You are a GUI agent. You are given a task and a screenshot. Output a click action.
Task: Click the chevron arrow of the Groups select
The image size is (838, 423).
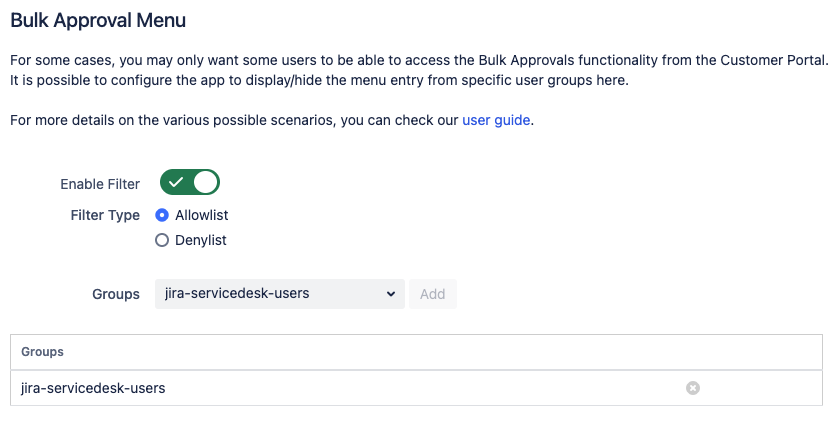click(390, 294)
